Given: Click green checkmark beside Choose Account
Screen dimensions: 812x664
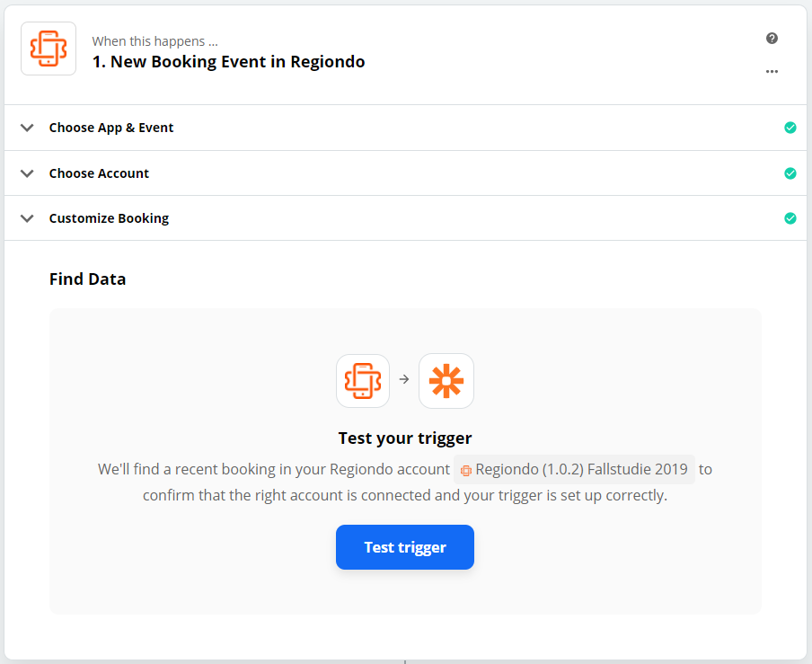Looking at the screenshot, I should (790, 173).
